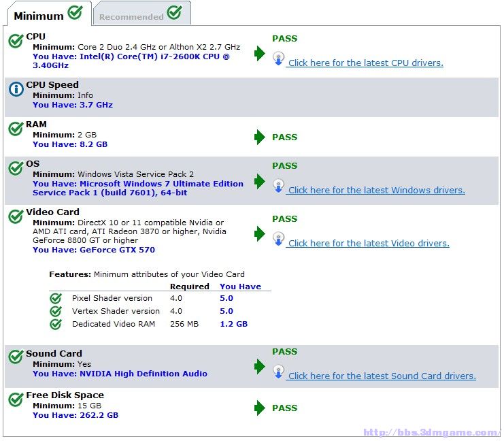Viewport: 504px width, 441px height.
Task: Click the CPU row pass checkmark icon
Action: click(x=16, y=41)
